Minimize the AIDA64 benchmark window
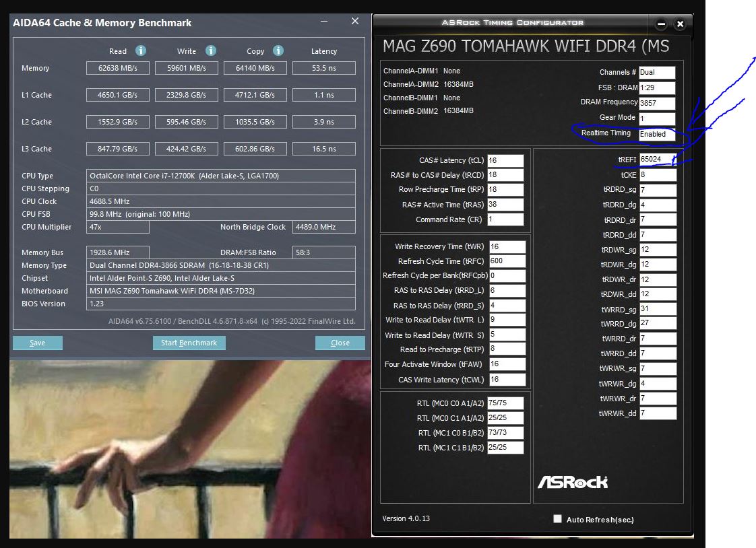 [324, 21]
